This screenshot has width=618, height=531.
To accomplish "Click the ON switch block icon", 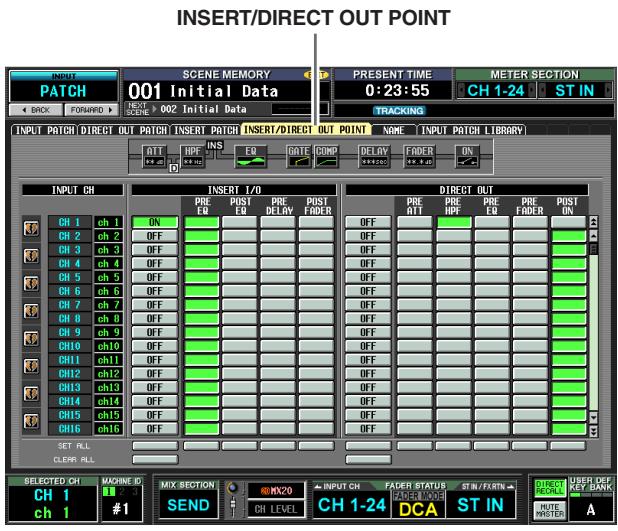I will pos(467,156).
